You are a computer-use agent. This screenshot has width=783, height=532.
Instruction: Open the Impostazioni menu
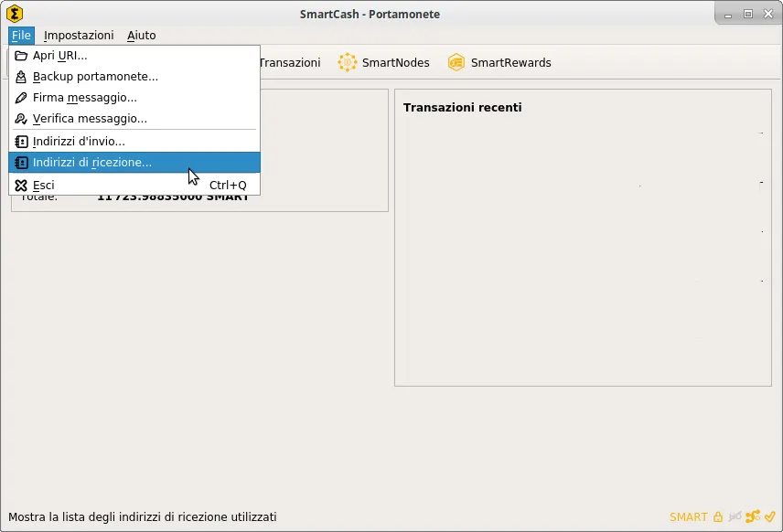[x=79, y=36]
